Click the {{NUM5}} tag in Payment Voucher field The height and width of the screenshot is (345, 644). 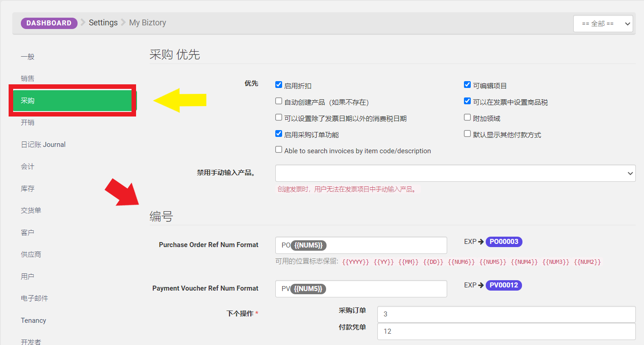(x=308, y=289)
